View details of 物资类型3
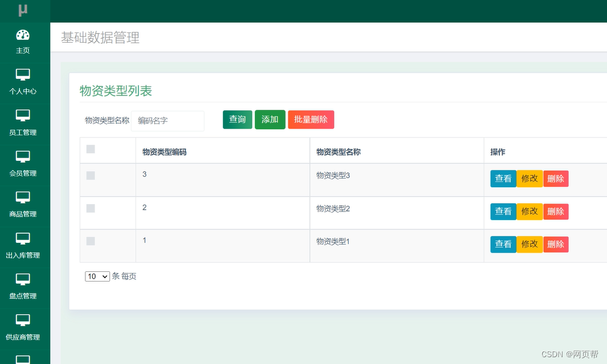 [x=503, y=179]
